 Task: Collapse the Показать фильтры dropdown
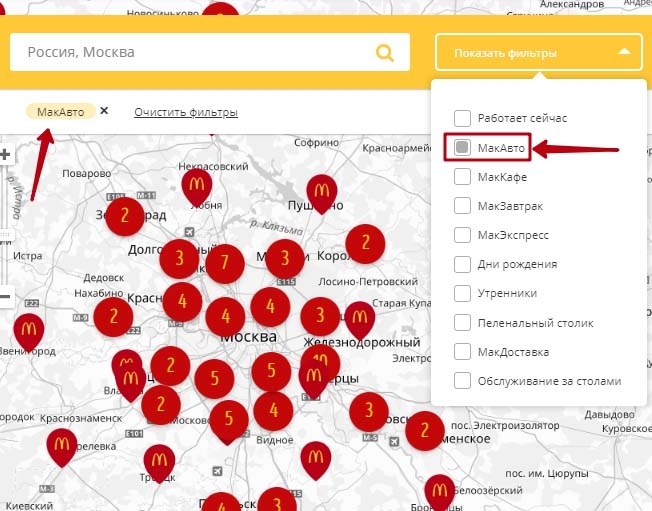(x=539, y=52)
